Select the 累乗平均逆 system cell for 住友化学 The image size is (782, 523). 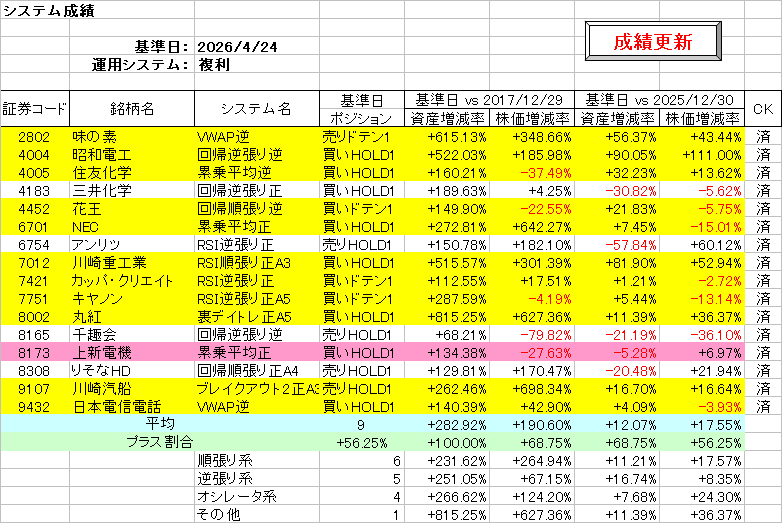257,173
